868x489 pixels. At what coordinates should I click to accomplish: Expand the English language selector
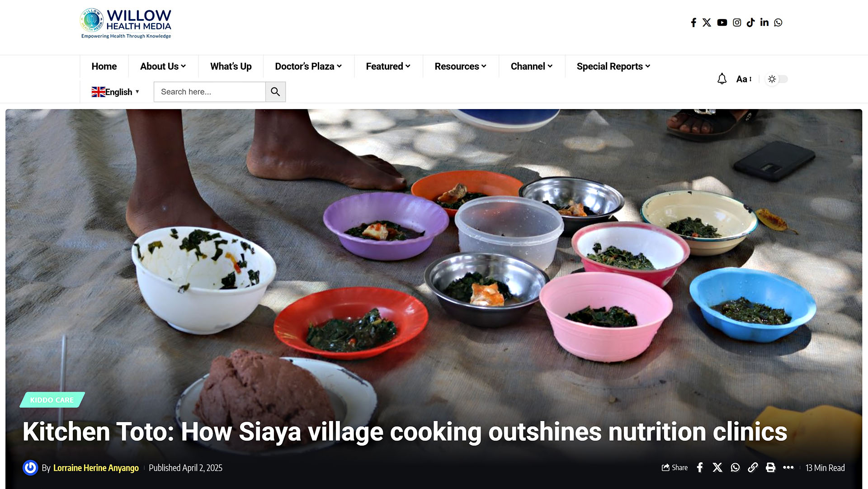(115, 92)
